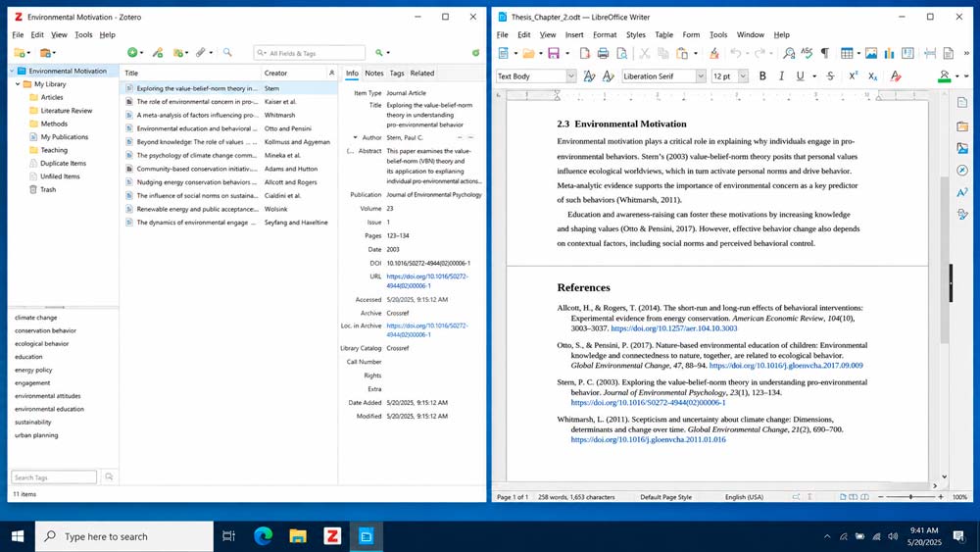Click Writer Save icon
The height and width of the screenshot is (552, 980).
point(554,54)
